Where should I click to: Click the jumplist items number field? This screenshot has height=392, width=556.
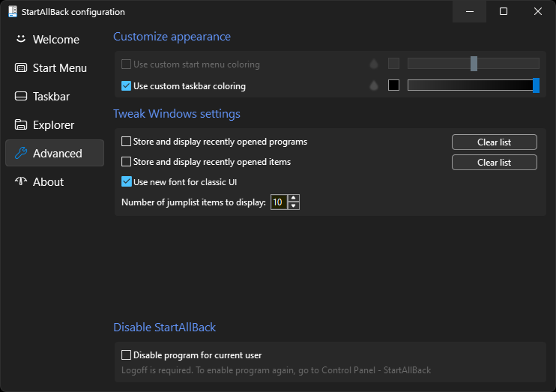pyautogui.click(x=279, y=202)
